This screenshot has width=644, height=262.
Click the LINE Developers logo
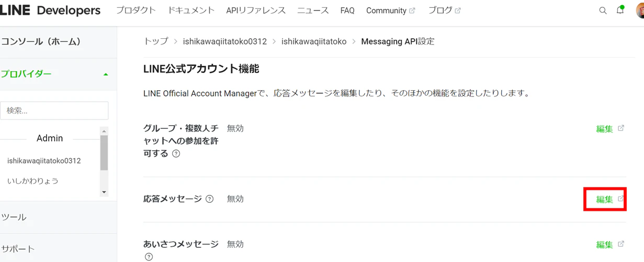(50, 10)
